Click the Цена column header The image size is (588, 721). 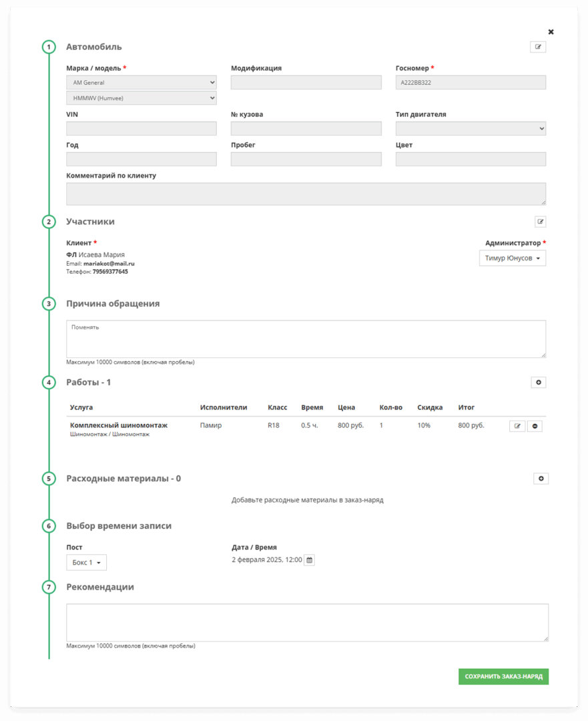(x=346, y=407)
